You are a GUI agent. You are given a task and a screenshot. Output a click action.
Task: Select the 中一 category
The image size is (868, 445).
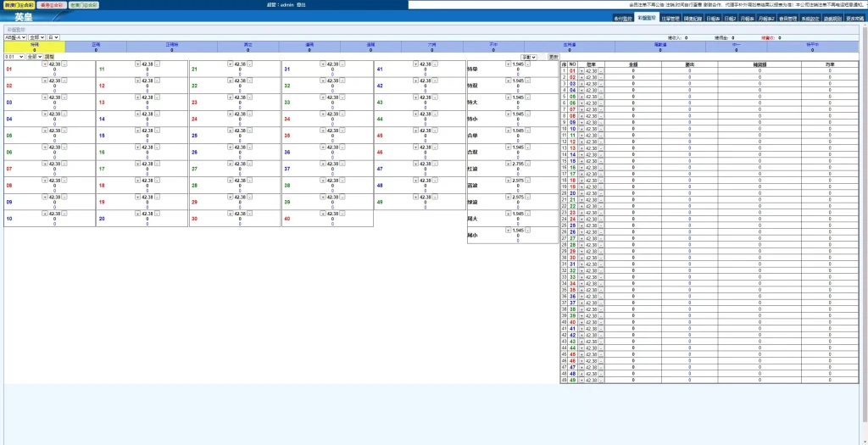click(737, 47)
